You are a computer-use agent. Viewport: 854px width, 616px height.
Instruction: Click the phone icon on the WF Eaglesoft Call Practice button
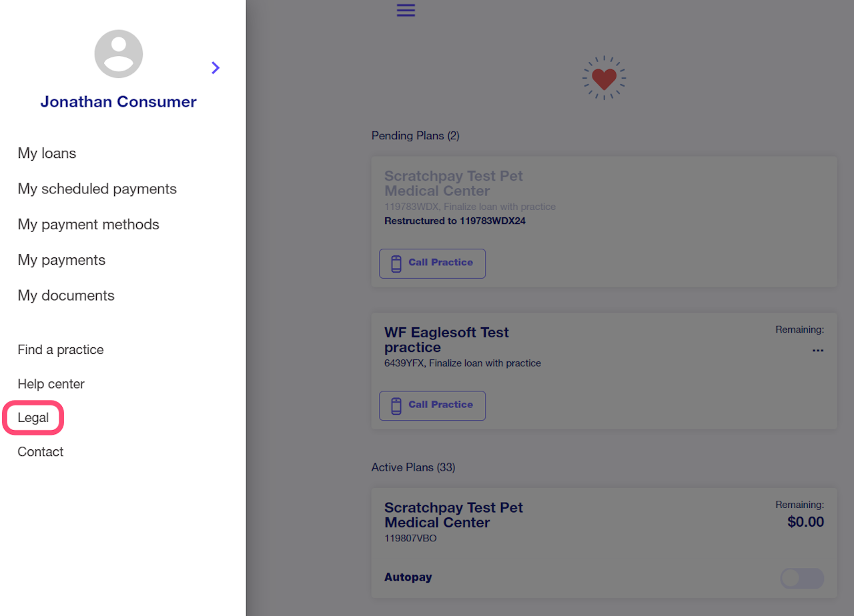[x=396, y=405]
